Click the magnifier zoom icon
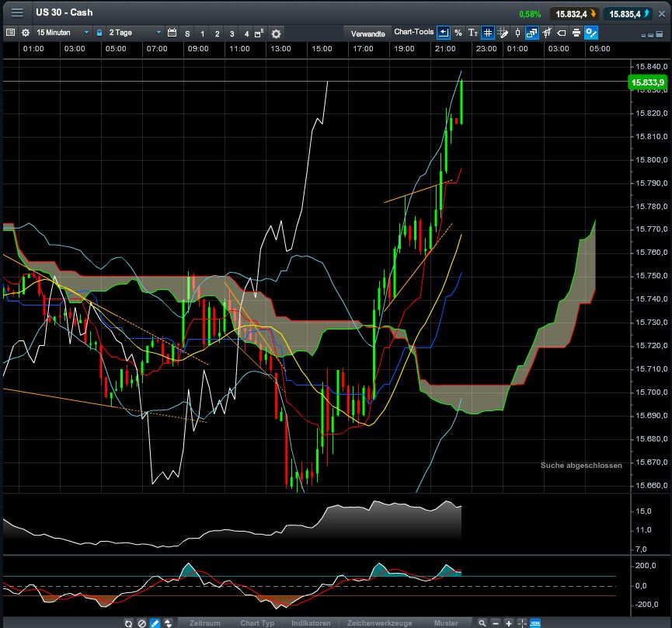The height and width of the screenshot is (628, 672). click(x=482, y=623)
